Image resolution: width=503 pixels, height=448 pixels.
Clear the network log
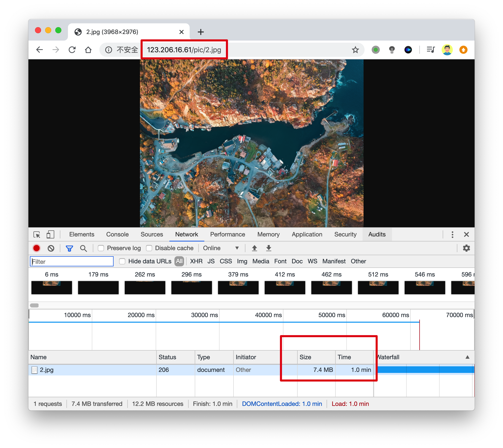(x=51, y=248)
